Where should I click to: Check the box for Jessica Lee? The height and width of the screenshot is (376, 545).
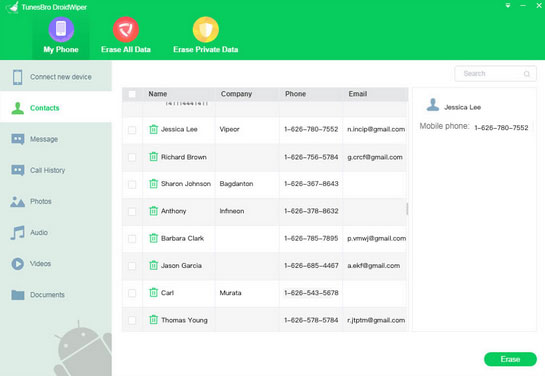tap(132, 130)
